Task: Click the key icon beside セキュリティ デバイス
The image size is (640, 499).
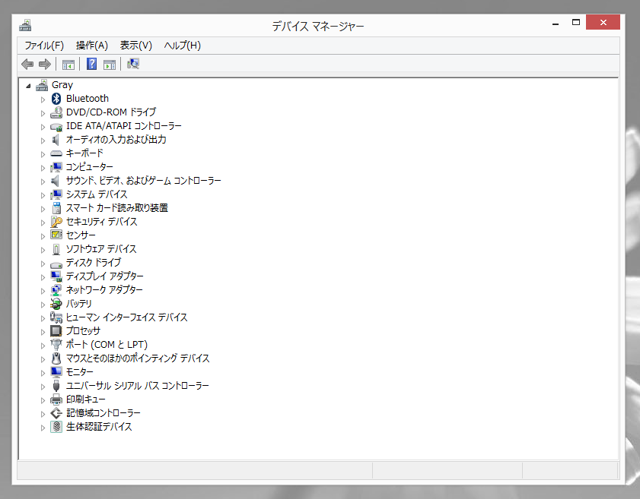Action: pyautogui.click(x=56, y=222)
